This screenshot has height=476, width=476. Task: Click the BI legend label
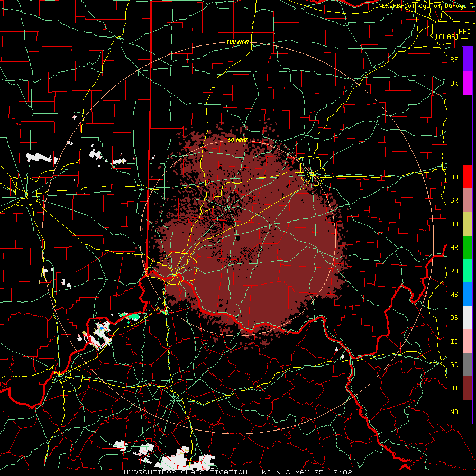pos(454,388)
